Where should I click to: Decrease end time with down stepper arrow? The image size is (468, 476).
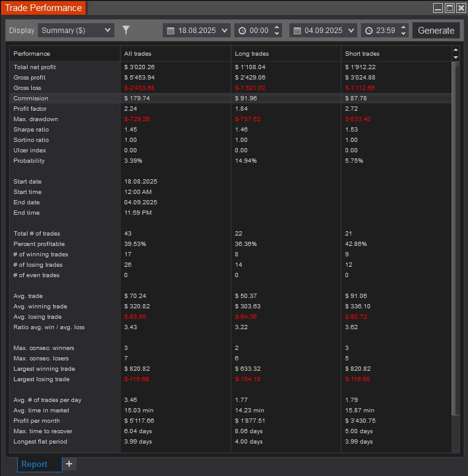(403, 34)
